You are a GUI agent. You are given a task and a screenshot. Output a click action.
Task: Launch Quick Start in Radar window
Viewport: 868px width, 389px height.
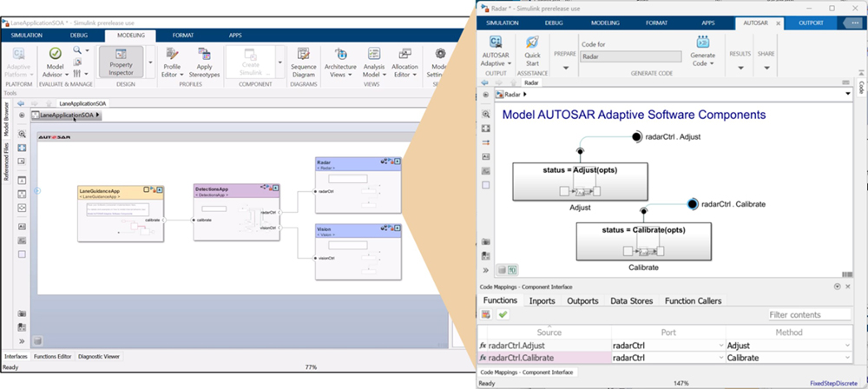click(x=532, y=49)
